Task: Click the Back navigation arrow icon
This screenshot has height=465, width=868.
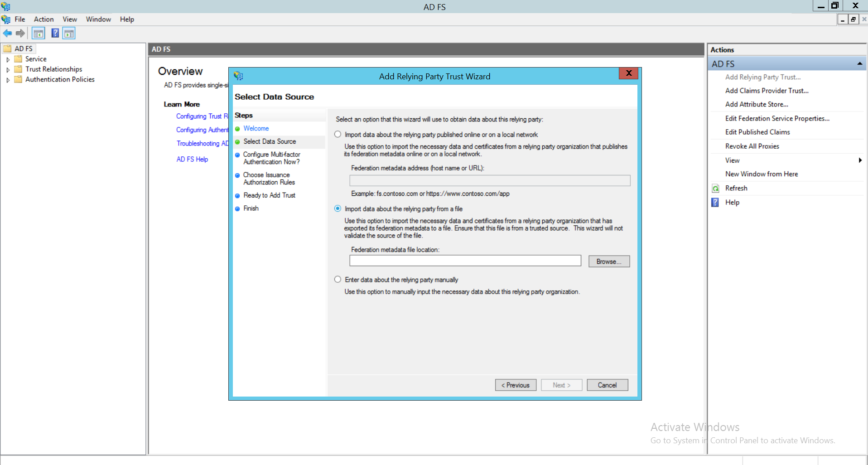Action: click(x=7, y=33)
